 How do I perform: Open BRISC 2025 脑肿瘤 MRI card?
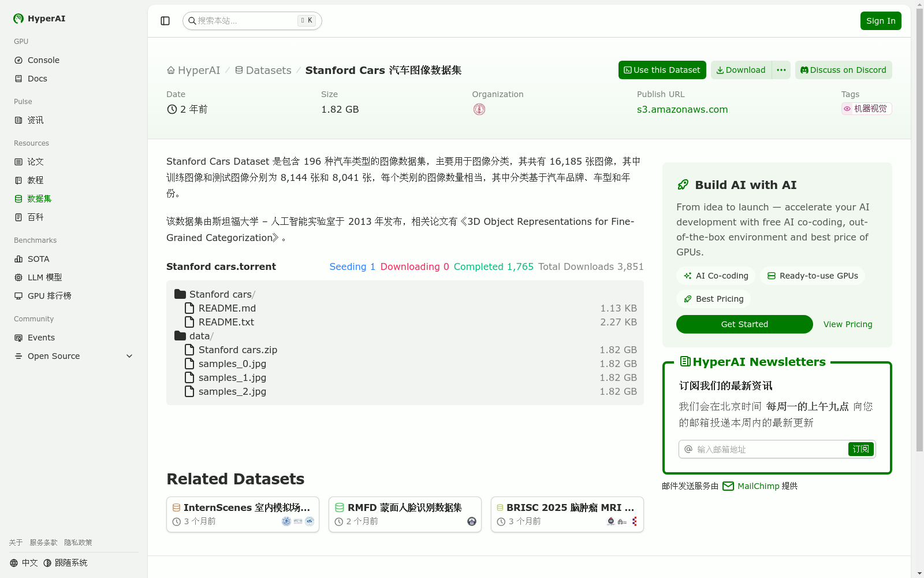(567, 514)
